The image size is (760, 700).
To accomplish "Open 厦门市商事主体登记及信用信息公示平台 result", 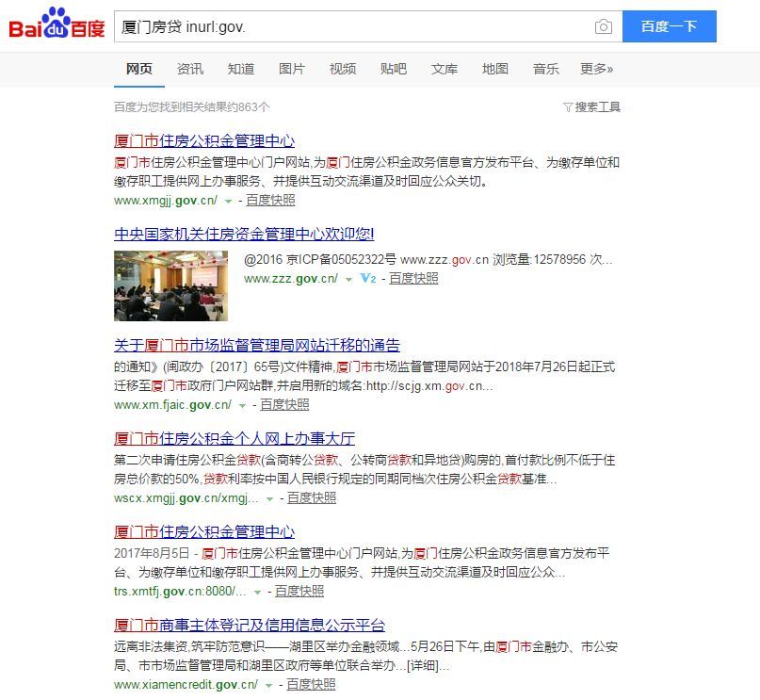I will pos(250,626).
